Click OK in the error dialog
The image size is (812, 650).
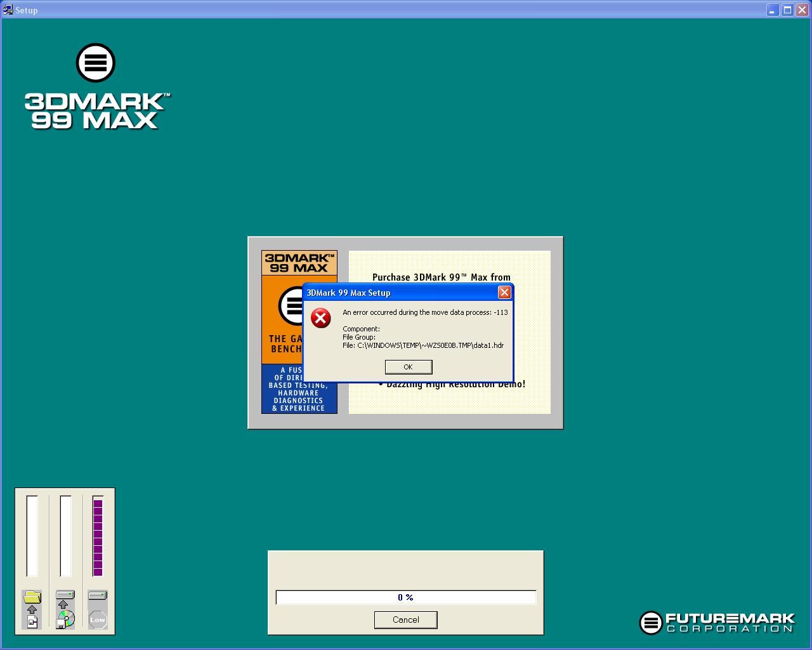coord(409,367)
